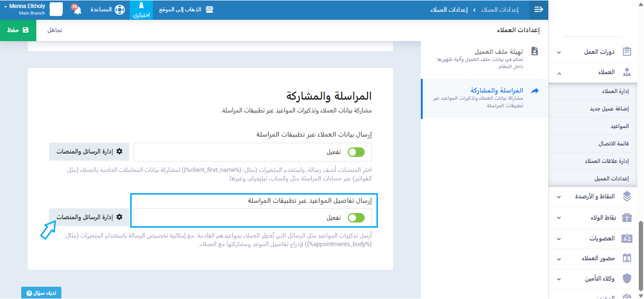The height and width of the screenshot is (299, 644).
Task: Click the لديك سؤال help widget
Action: tap(41, 293)
